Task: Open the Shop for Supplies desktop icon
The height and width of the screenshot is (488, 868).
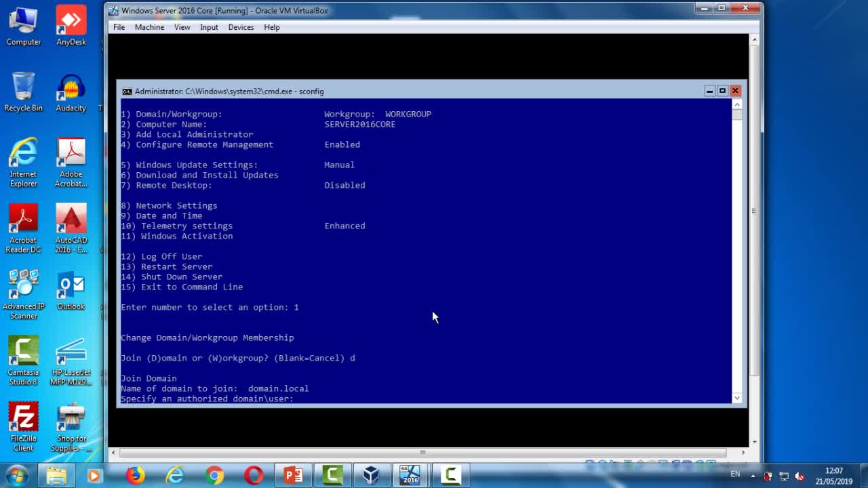Action: click(71, 427)
